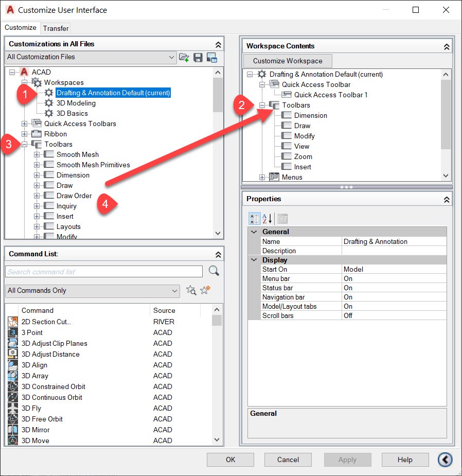Click the Apply button
462x476 pixels.
[x=348, y=460]
